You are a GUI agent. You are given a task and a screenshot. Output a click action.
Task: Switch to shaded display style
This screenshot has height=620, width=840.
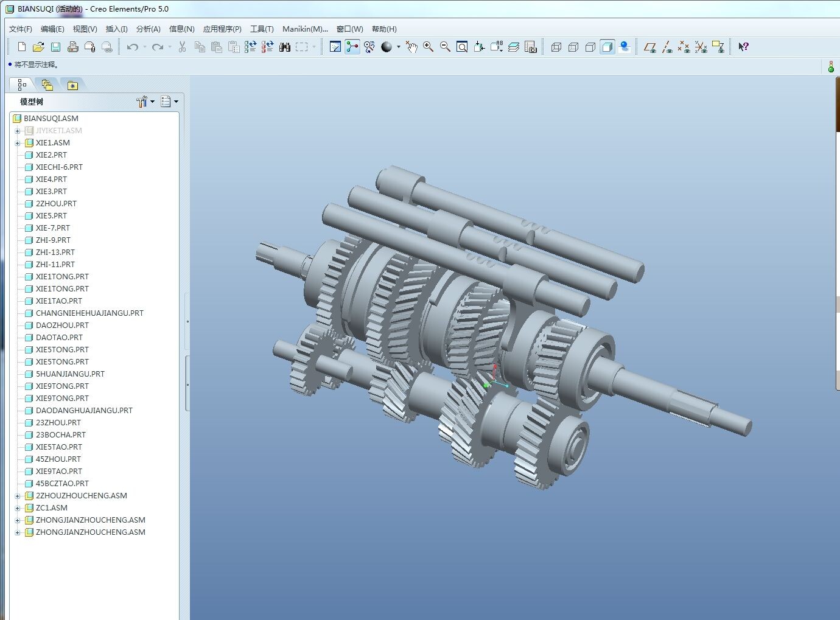pos(607,47)
